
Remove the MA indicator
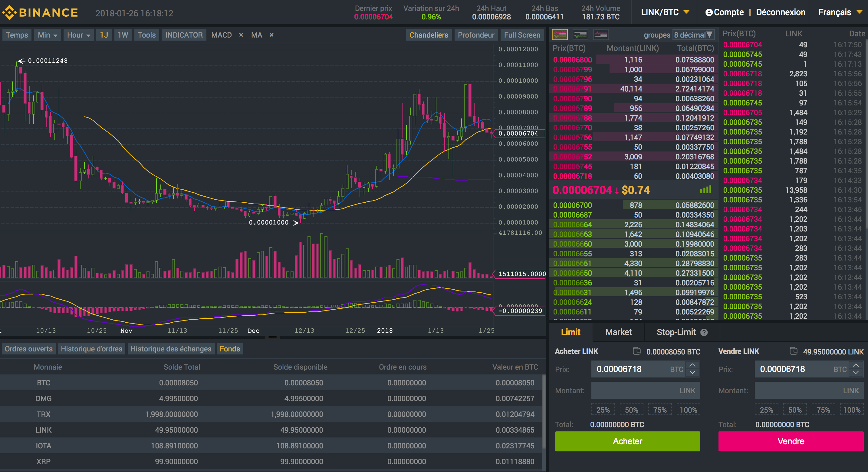(271, 35)
